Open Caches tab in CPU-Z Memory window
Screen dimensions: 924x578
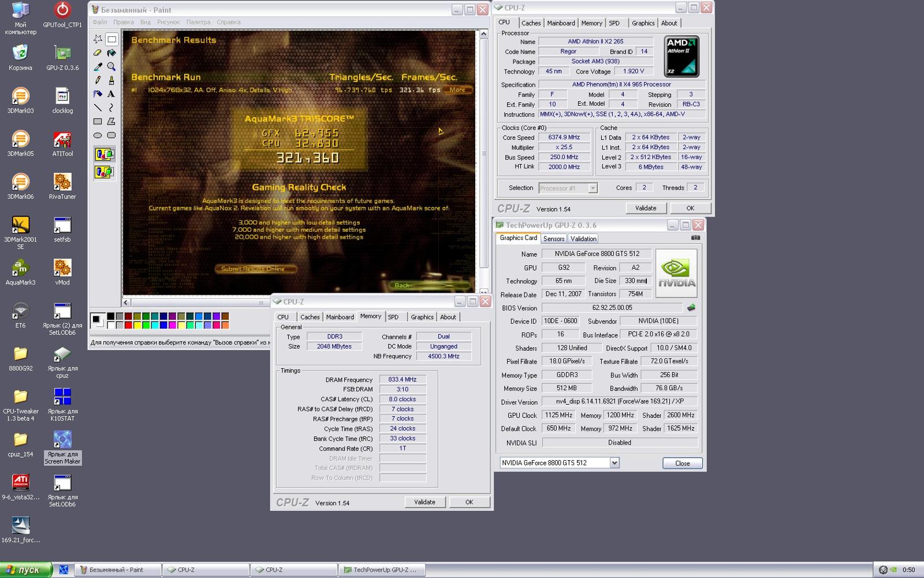310,317
